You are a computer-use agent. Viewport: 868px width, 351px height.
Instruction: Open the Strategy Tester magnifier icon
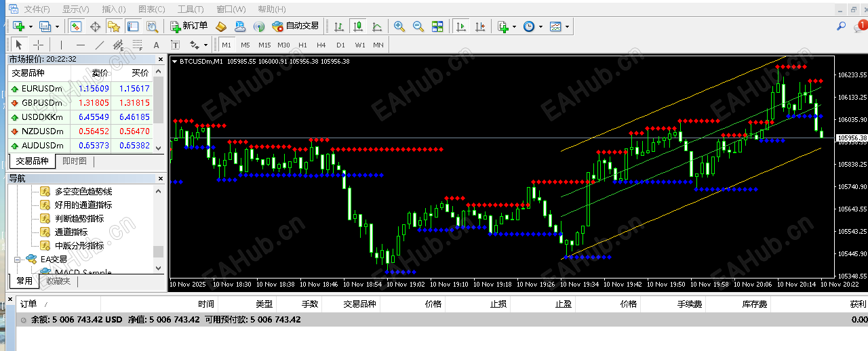point(153,26)
